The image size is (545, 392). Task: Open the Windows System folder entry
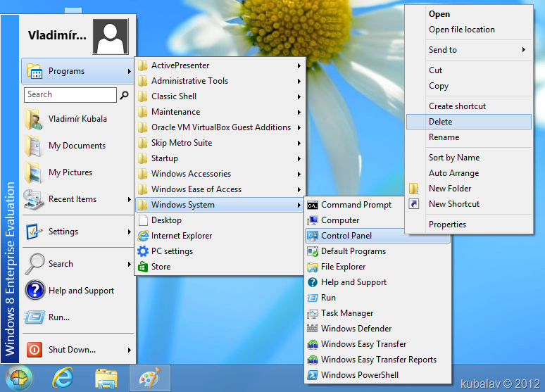tap(219, 205)
